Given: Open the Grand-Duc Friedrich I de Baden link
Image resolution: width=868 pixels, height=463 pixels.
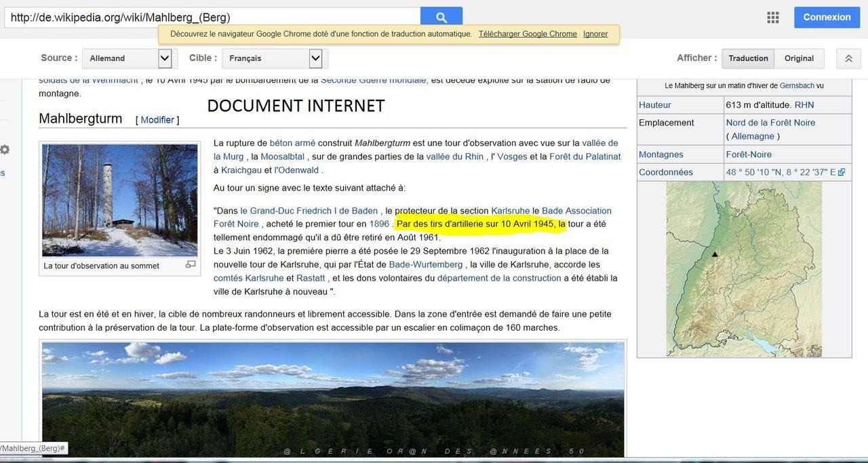Looking at the screenshot, I should (309, 211).
